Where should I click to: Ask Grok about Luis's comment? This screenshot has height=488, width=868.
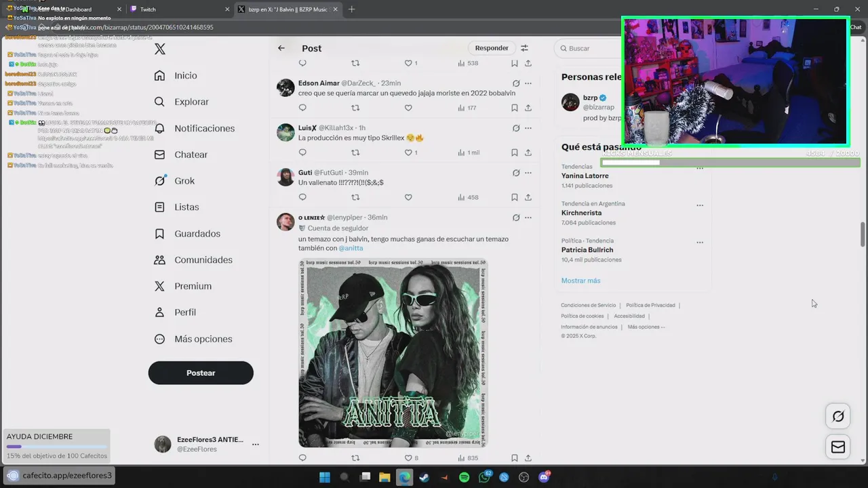click(x=516, y=128)
